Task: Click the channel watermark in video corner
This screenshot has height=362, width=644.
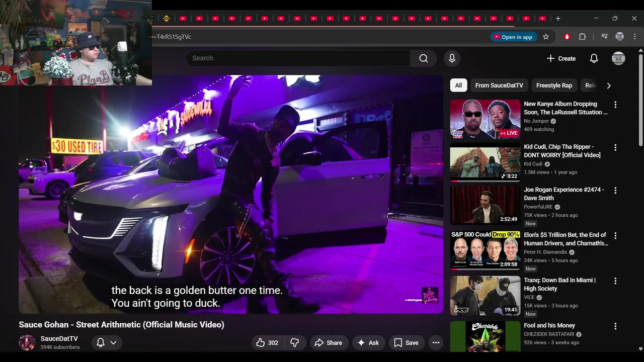Action: tap(430, 296)
